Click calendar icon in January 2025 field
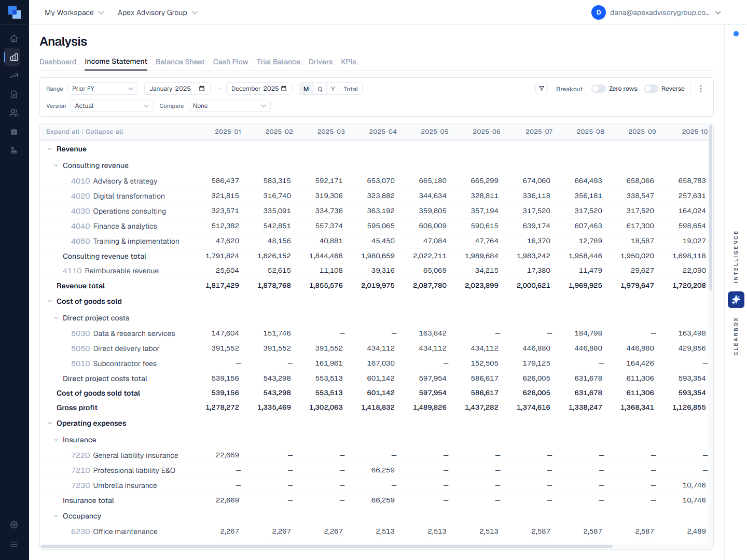 coord(202,89)
